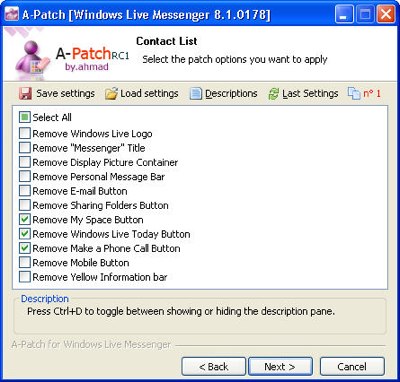Click the A-Patch title bar app icon

[12, 15]
